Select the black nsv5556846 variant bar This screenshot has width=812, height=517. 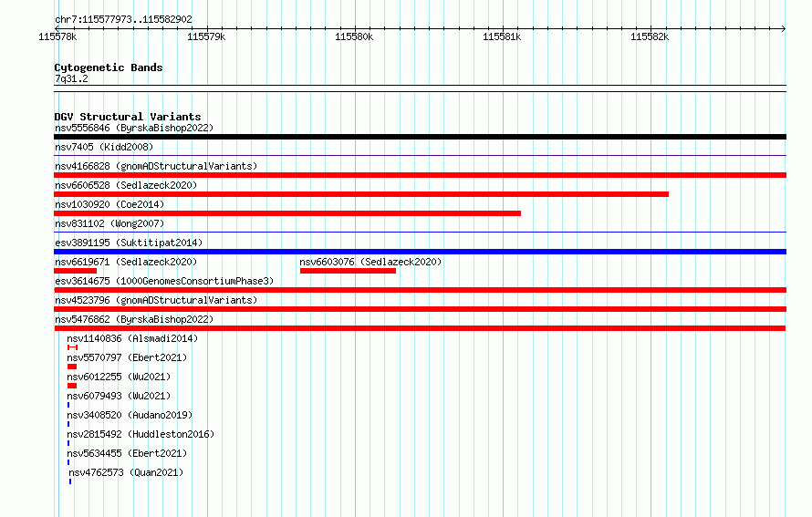(x=420, y=137)
